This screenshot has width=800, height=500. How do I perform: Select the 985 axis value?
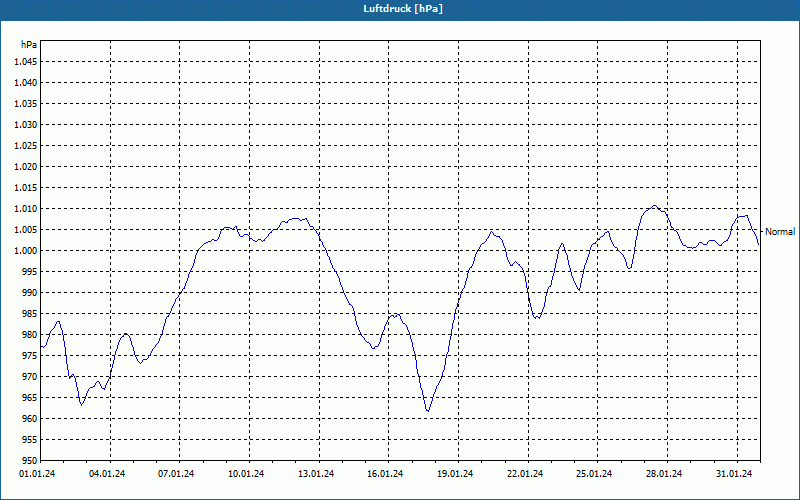point(30,314)
